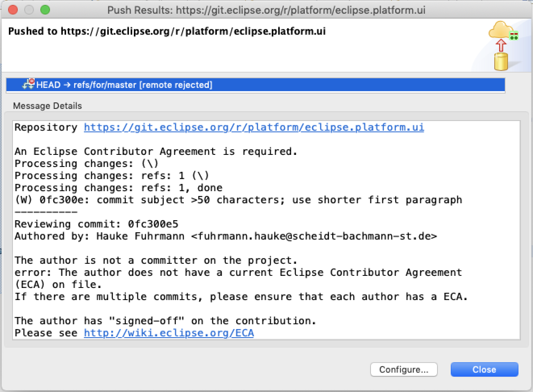The image size is (533, 392).
Task: Click the yellow database cylinder icon
Action: tap(501, 61)
